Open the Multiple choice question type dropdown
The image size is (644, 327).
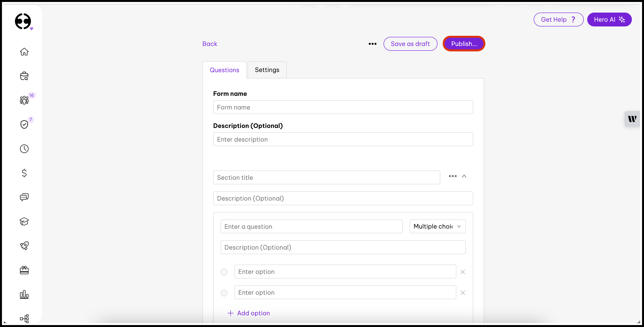coord(437,226)
